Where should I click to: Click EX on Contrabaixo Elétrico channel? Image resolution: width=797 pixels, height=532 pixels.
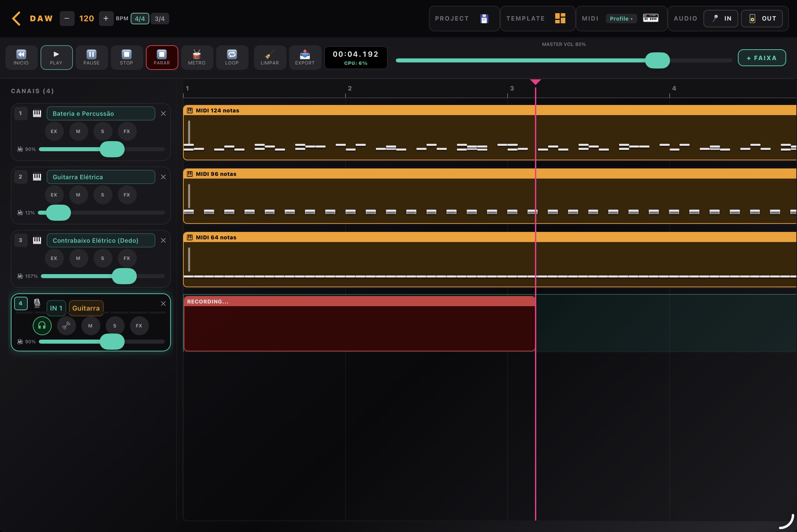(54, 258)
